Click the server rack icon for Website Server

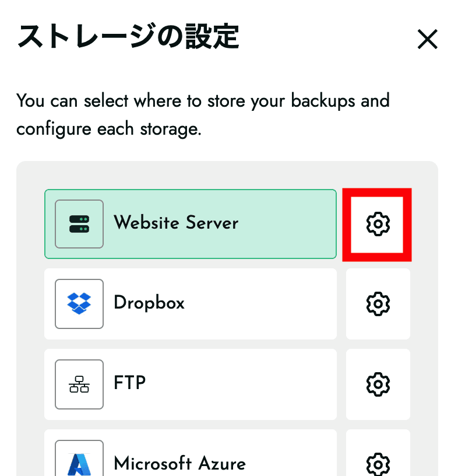pos(79,224)
